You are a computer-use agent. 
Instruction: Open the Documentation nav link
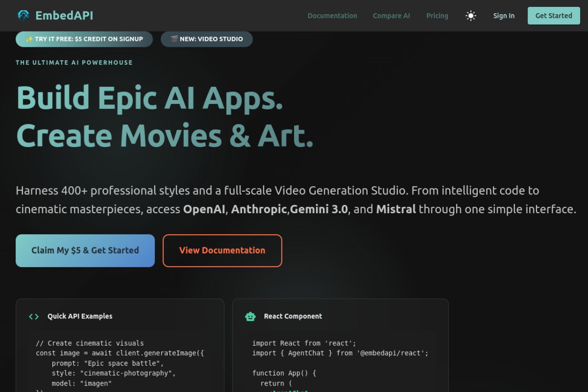[332, 16]
